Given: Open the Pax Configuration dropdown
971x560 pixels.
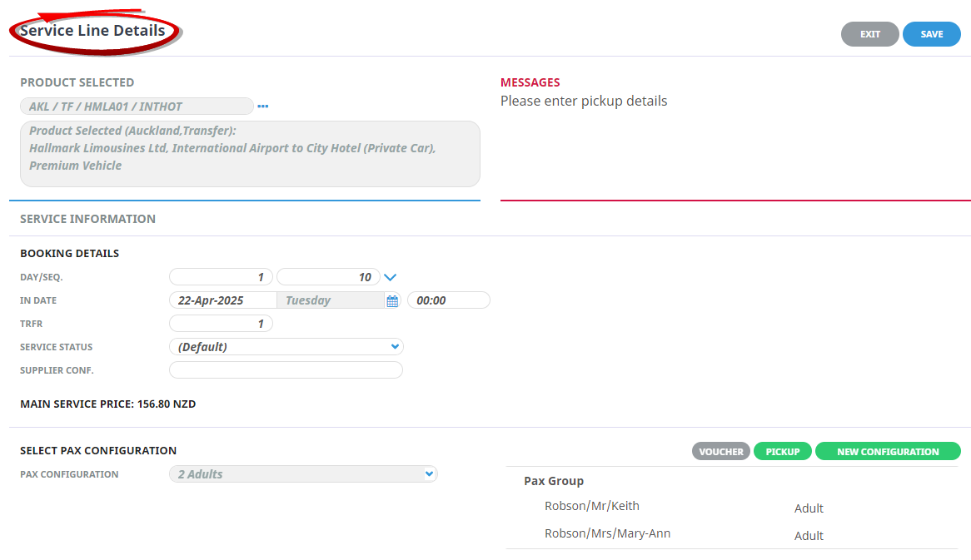Looking at the screenshot, I should click(x=303, y=474).
